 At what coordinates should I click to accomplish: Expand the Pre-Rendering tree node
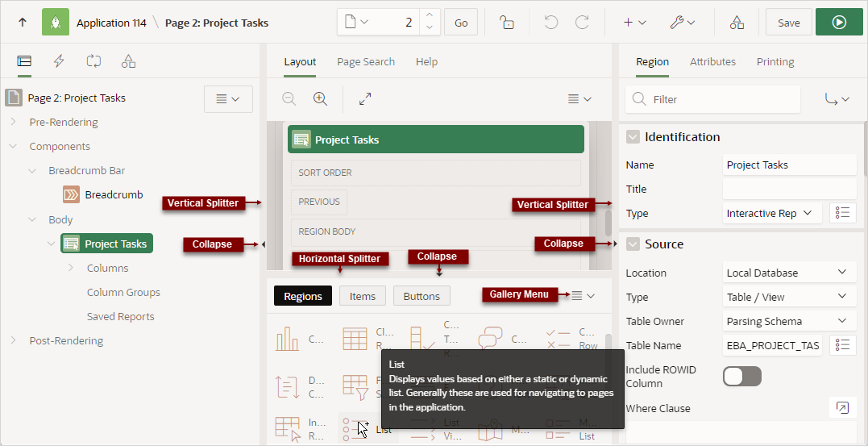tap(13, 122)
